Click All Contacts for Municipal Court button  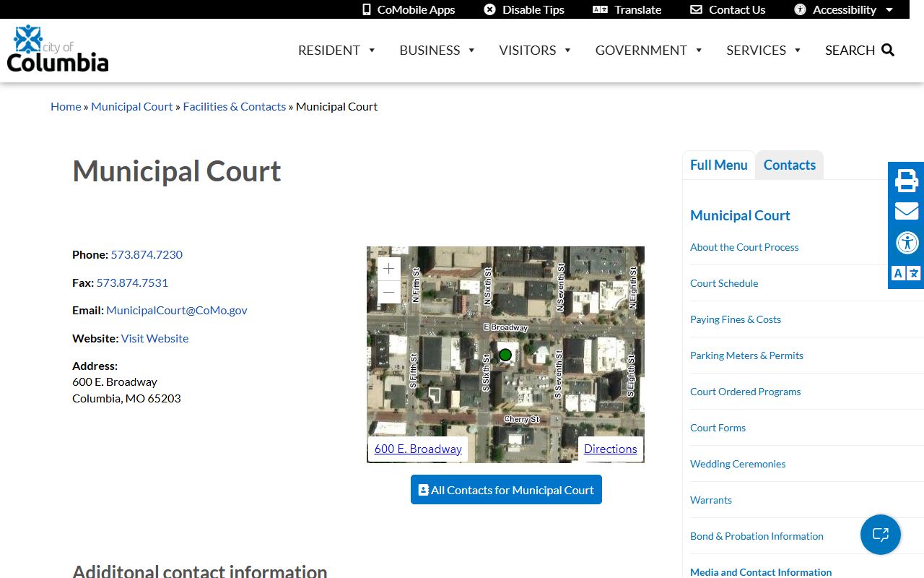(506, 490)
